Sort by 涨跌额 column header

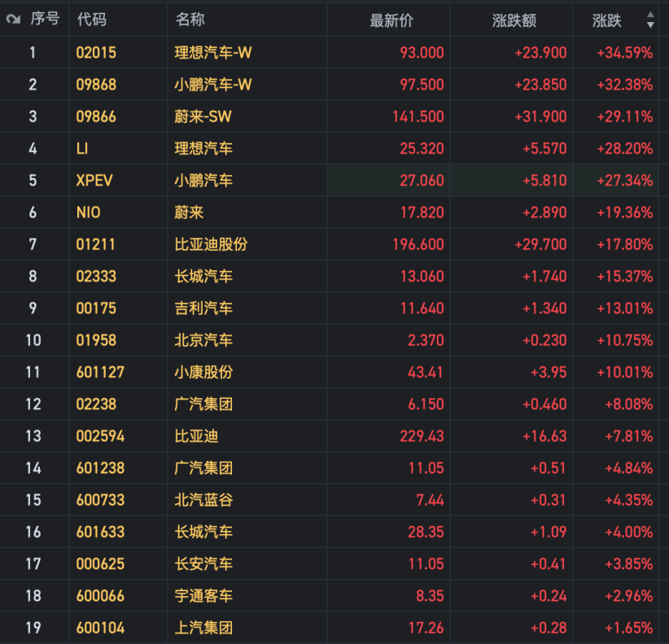click(514, 20)
